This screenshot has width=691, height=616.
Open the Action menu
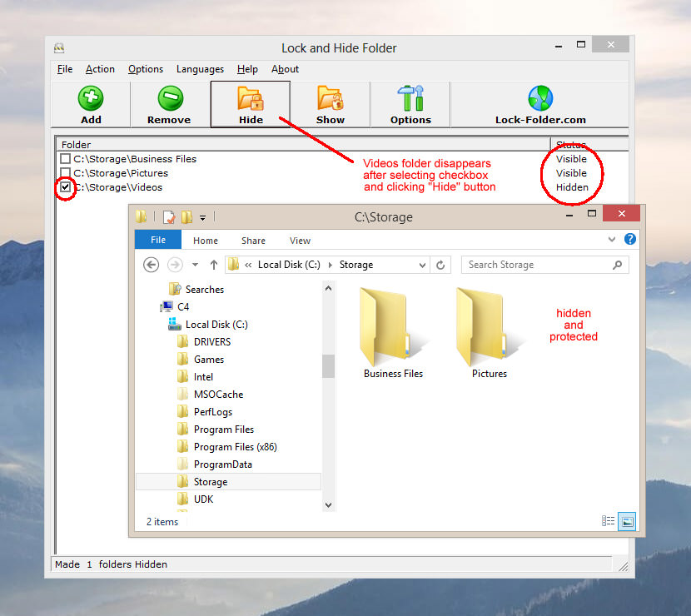(100, 69)
